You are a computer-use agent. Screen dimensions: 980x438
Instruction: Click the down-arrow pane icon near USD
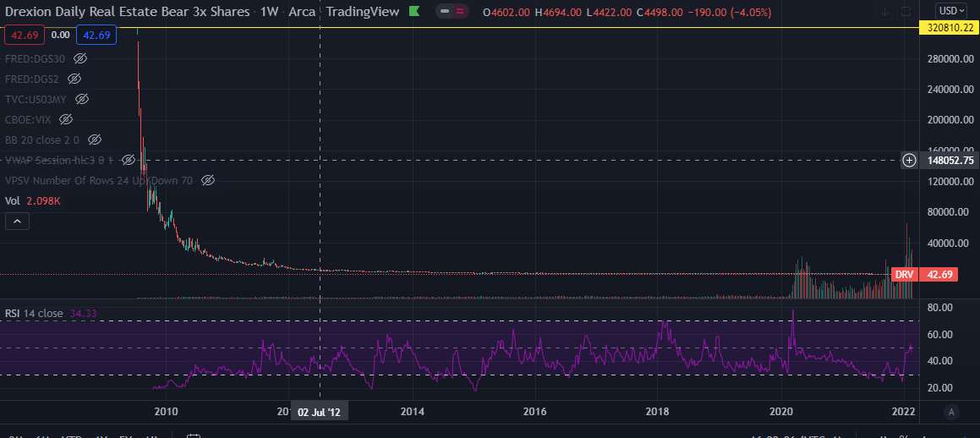coord(885,11)
